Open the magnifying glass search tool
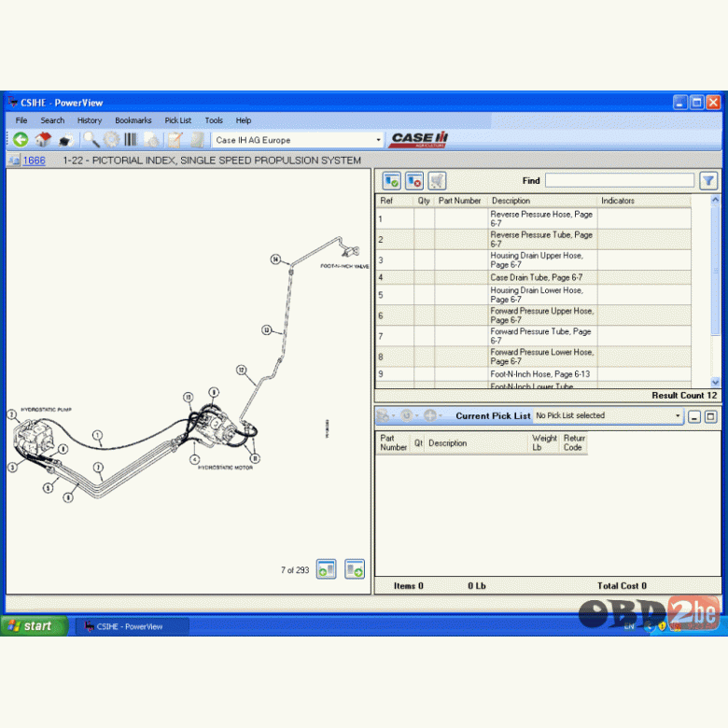Viewport: 728px width, 728px height. 91,140
